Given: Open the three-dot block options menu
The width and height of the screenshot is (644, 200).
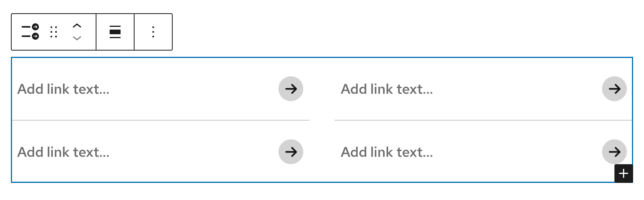Looking at the screenshot, I should [x=153, y=32].
